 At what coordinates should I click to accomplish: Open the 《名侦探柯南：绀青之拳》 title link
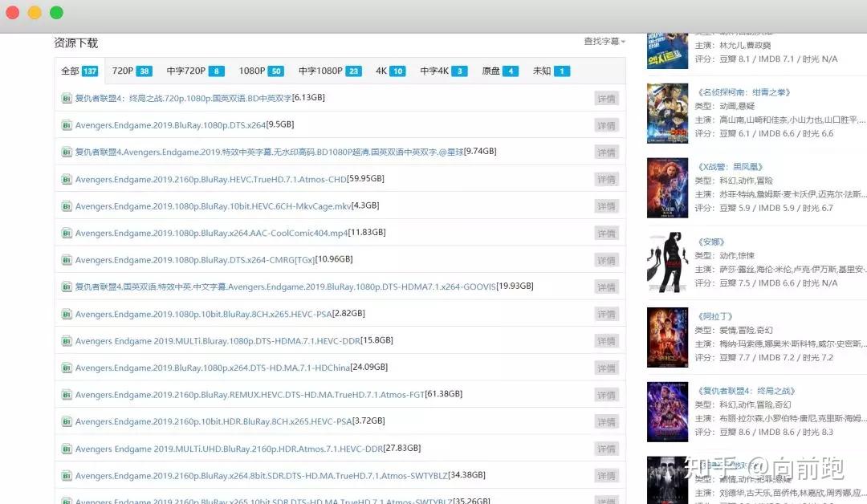pyautogui.click(x=743, y=92)
